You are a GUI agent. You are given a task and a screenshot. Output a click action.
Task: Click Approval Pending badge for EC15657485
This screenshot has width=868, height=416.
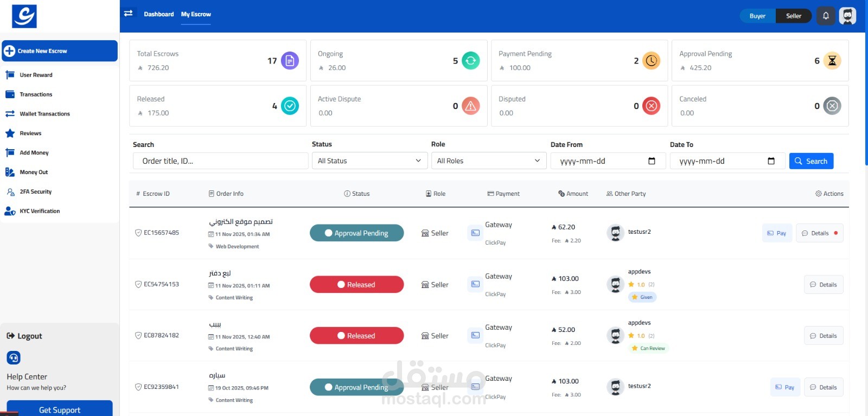[x=356, y=233]
